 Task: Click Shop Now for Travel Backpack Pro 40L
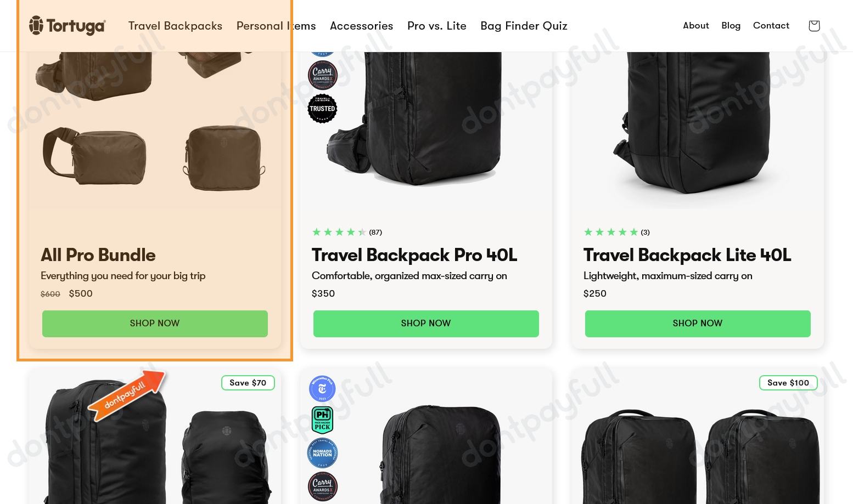coord(426,324)
